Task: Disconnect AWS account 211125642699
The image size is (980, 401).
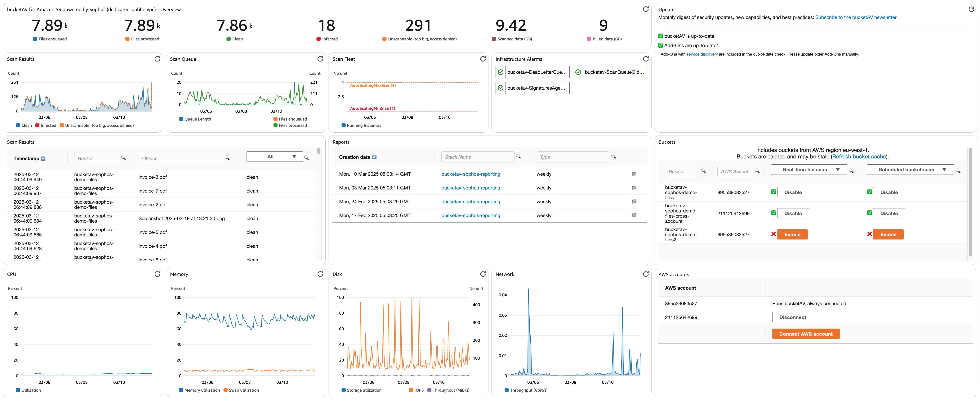Action: [x=792, y=317]
